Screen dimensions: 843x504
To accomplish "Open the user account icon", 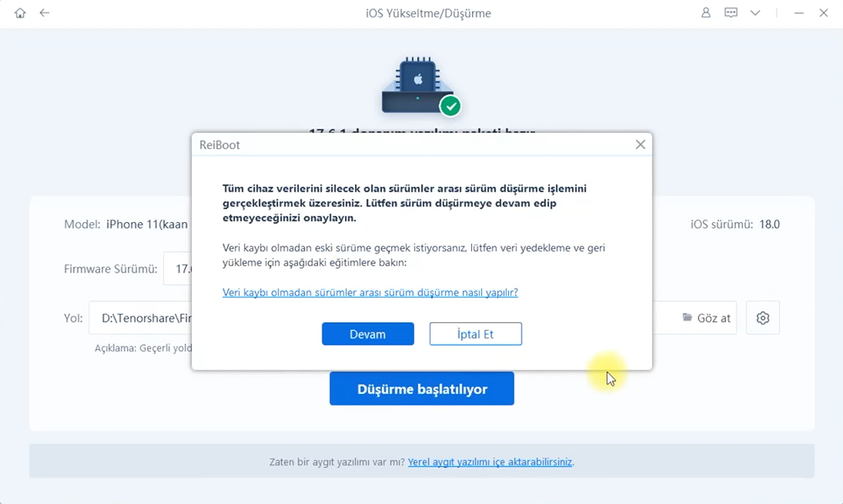I will tap(706, 13).
